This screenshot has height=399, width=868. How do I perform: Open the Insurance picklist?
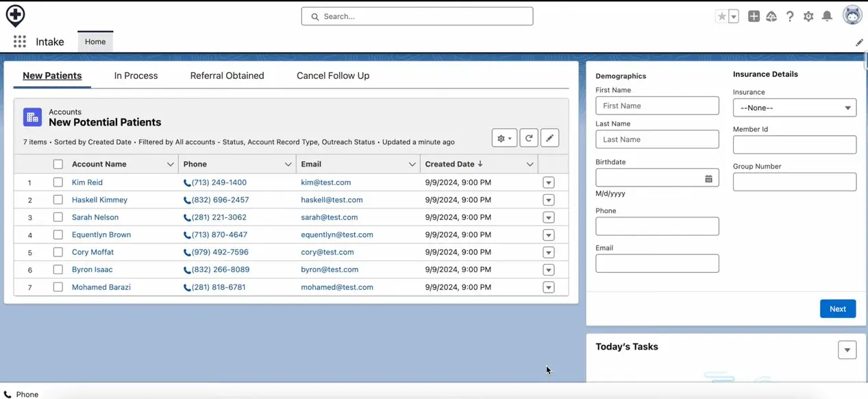pos(793,108)
